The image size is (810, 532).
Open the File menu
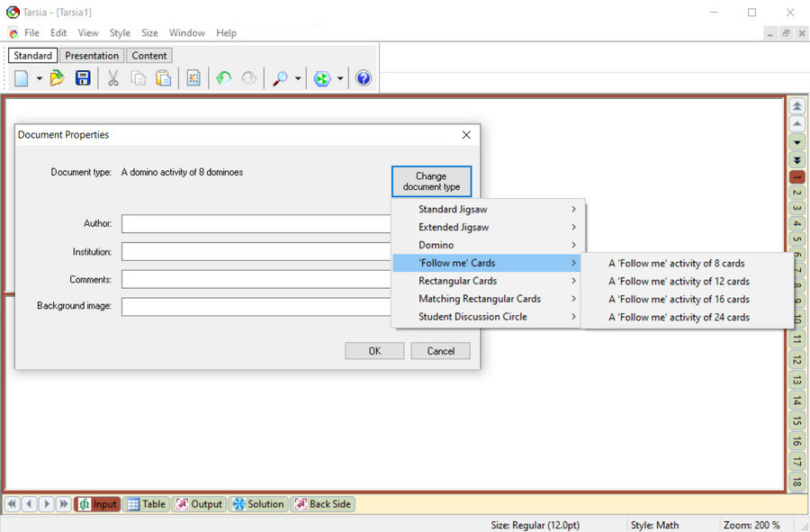[31, 33]
